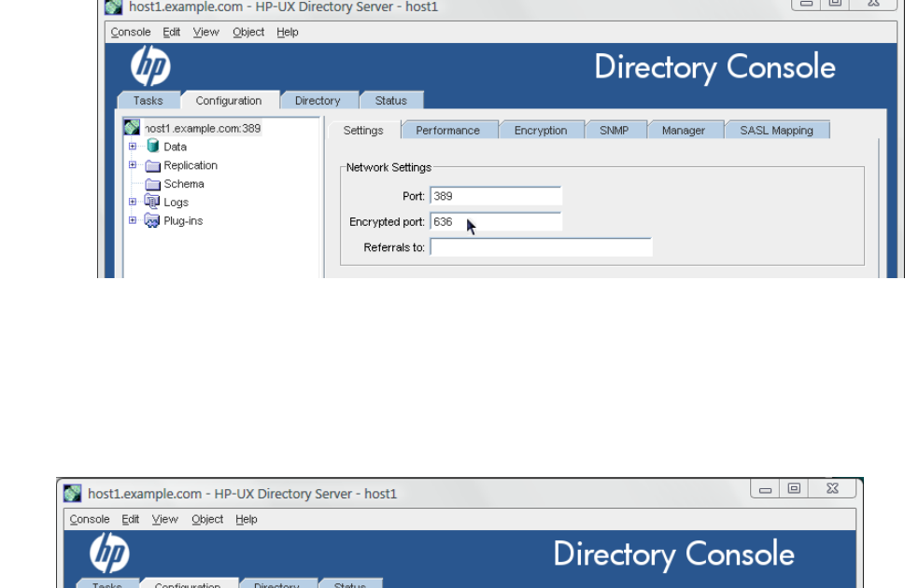
Task: Expand the Logs tree node
Action: (133, 202)
